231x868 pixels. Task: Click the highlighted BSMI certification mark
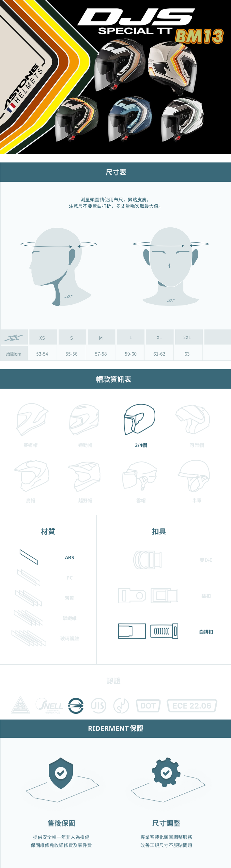tap(76, 706)
